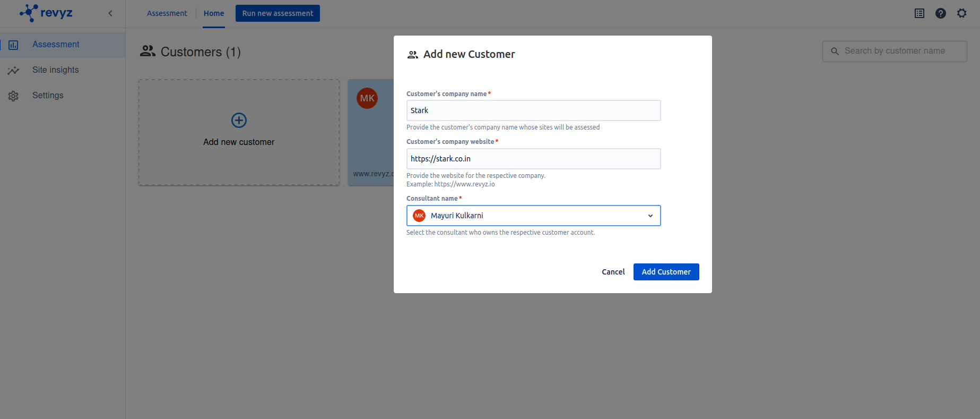Click www.revyz customer card website text
Image resolution: width=980 pixels, height=419 pixels.
(374, 174)
